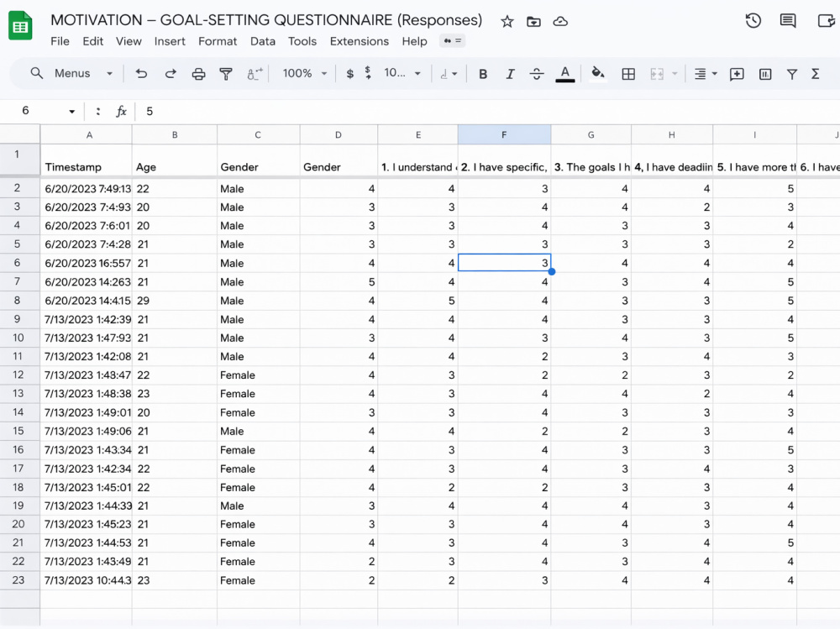Select column F header

504,135
